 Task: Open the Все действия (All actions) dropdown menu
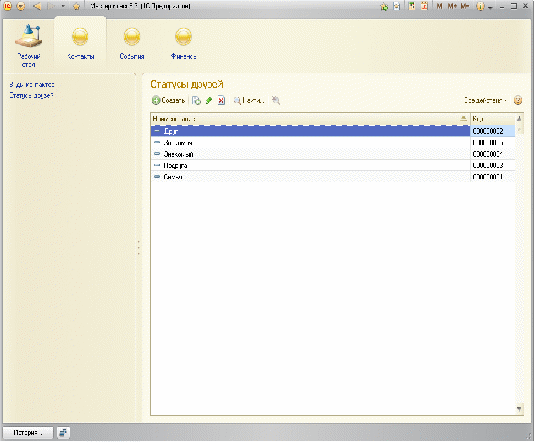[x=485, y=100]
